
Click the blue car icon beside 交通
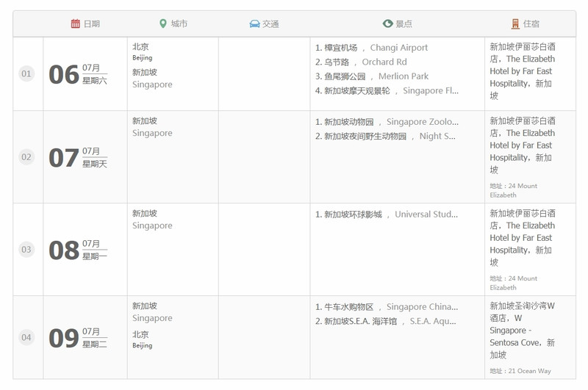[x=254, y=24]
